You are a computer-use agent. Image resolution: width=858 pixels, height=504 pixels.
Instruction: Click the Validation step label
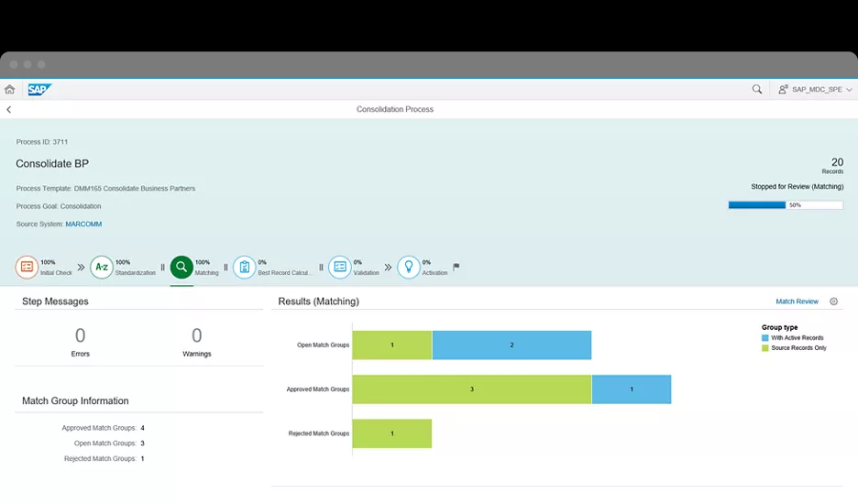[x=366, y=272]
